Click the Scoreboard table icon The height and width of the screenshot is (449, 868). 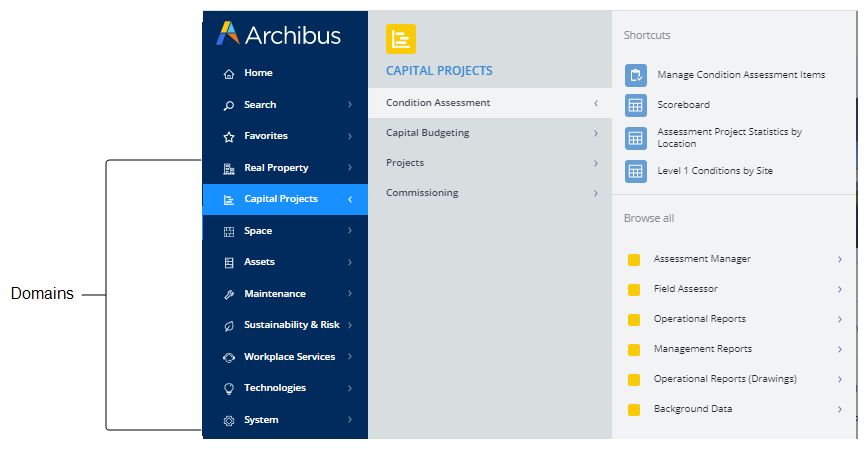pos(635,105)
